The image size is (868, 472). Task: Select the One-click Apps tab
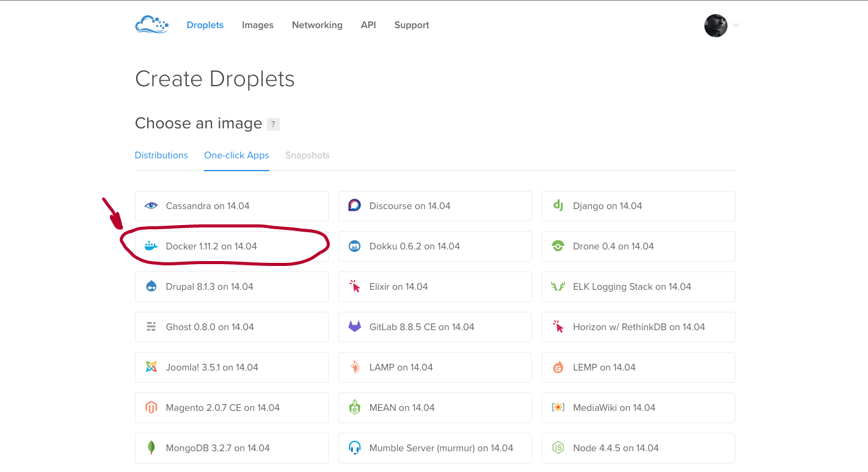tap(237, 155)
